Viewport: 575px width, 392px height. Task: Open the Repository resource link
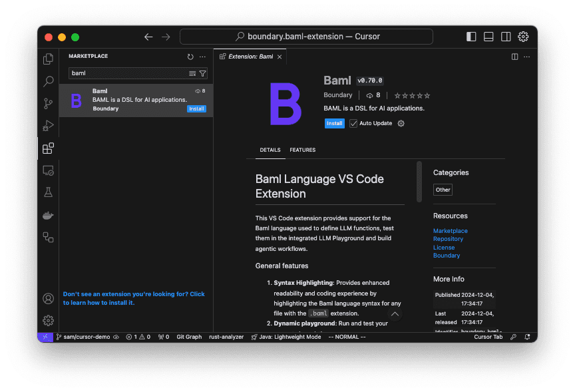tap(448, 239)
